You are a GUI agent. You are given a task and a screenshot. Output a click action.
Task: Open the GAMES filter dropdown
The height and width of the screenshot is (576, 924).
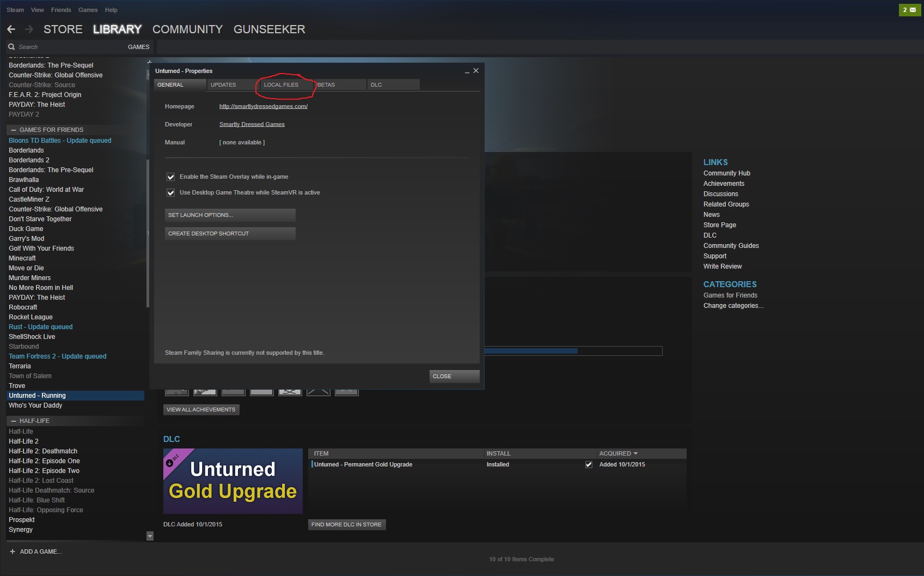pyautogui.click(x=138, y=47)
